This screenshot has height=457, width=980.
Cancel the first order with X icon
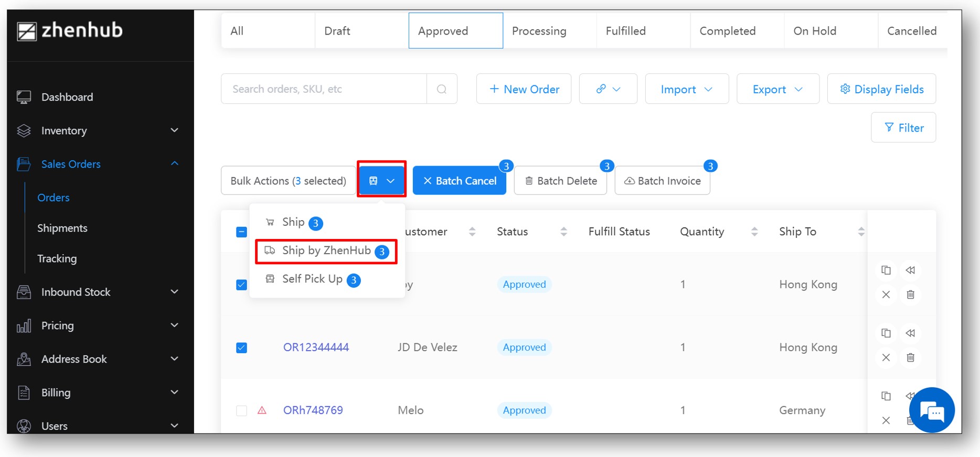[x=886, y=295]
